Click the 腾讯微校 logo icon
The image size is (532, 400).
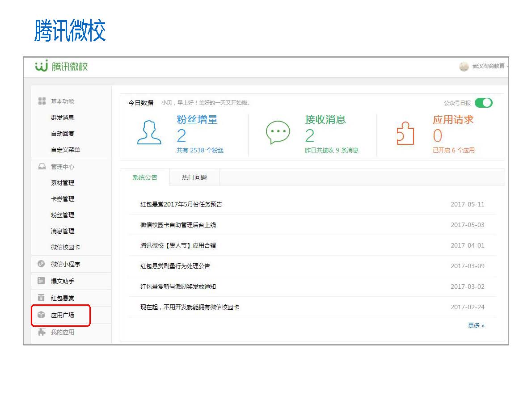pos(42,66)
